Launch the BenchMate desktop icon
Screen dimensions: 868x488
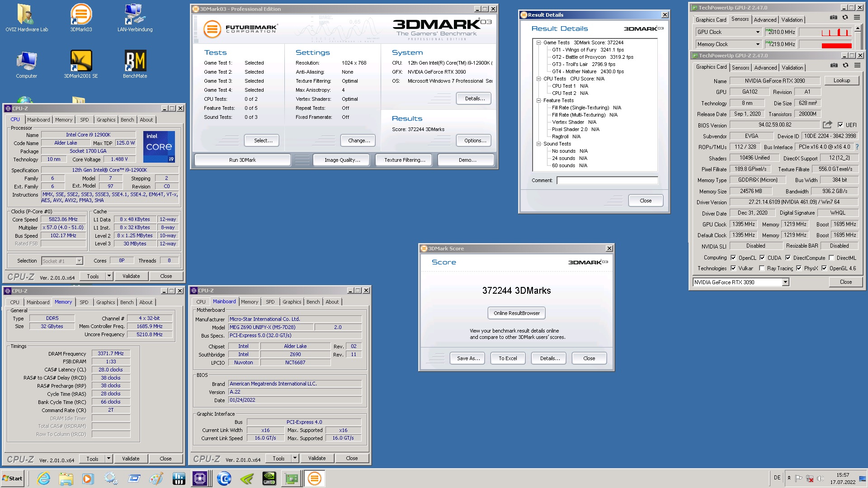click(x=135, y=64)
